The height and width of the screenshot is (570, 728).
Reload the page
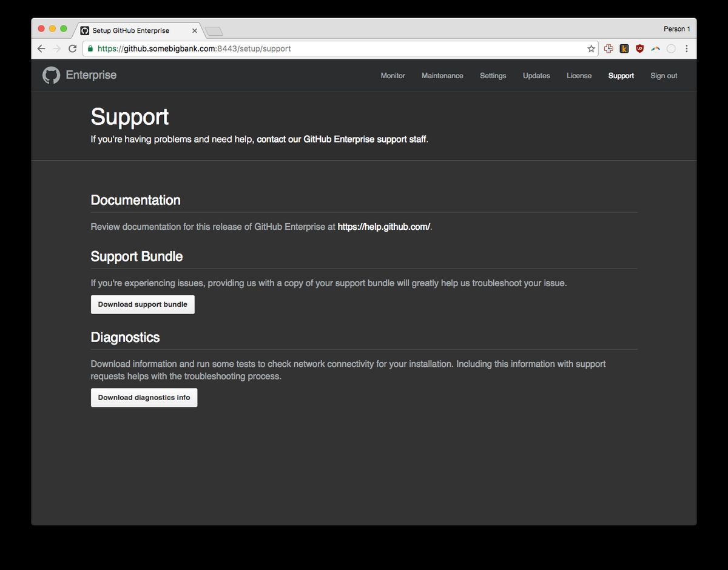(72, 48)
